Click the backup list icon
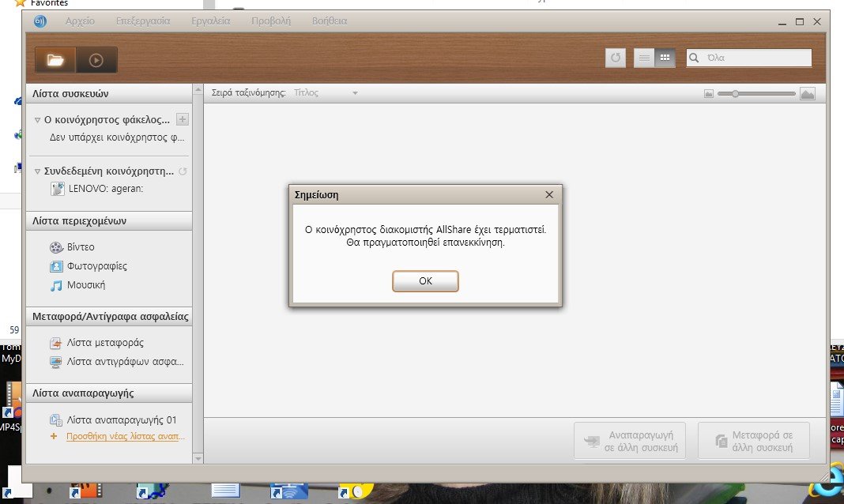This screenshot has width=844, height=504. point(55,362)
